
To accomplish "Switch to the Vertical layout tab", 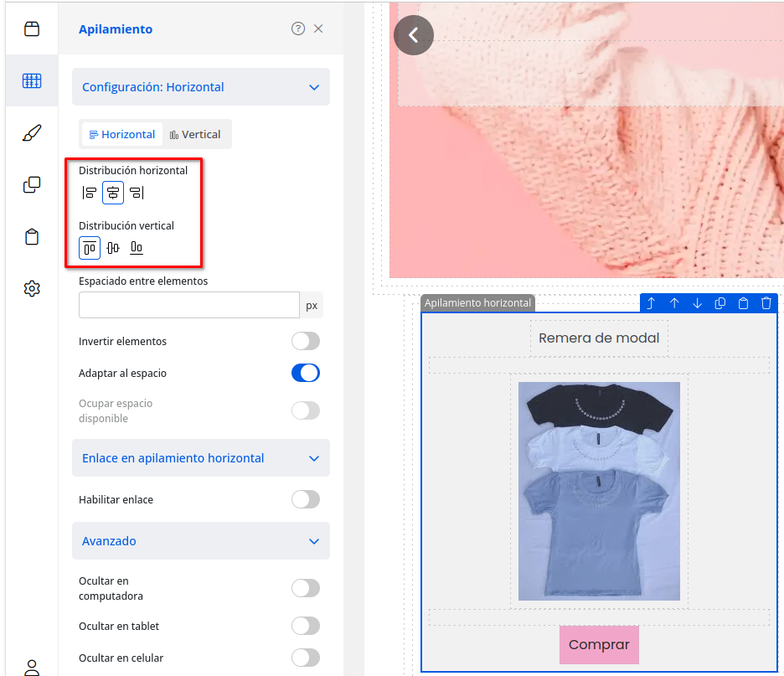I will tap(195, 135).
